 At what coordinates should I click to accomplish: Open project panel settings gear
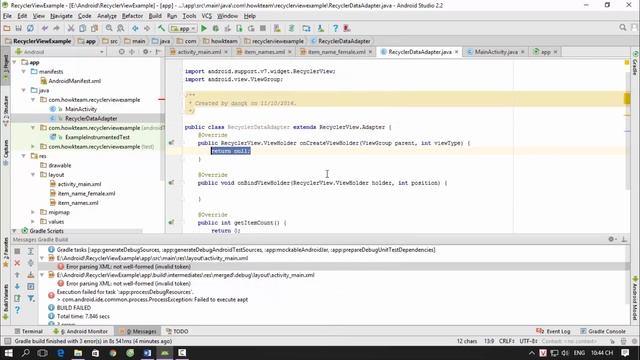pos(146,52)
